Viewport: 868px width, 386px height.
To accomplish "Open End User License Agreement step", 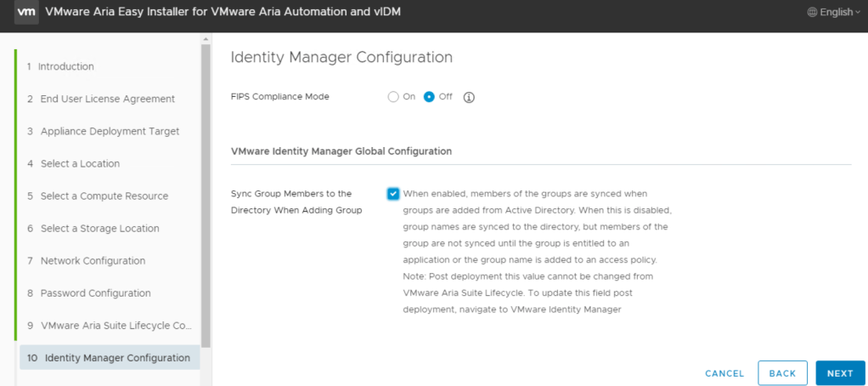I will tap(107, 99).
